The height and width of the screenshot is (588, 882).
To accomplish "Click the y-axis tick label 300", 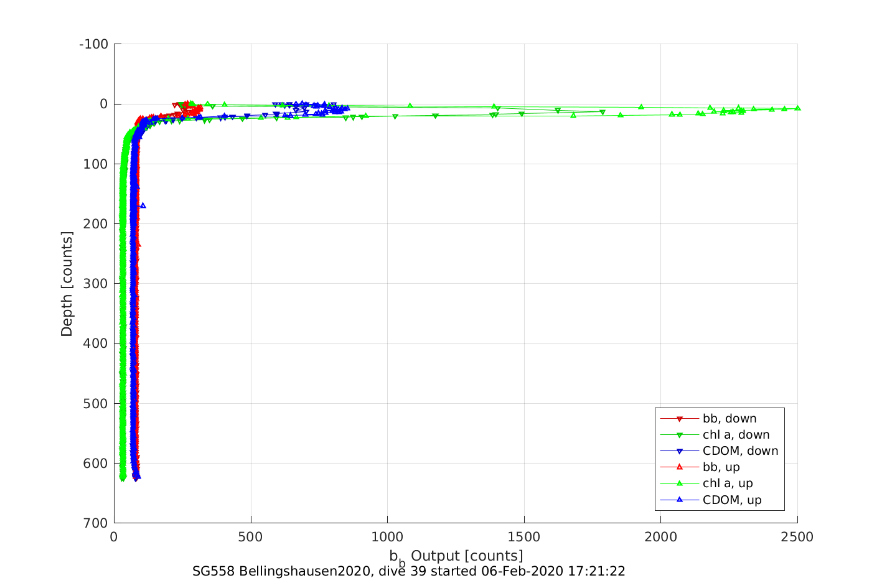I will [x=97, y=284].
